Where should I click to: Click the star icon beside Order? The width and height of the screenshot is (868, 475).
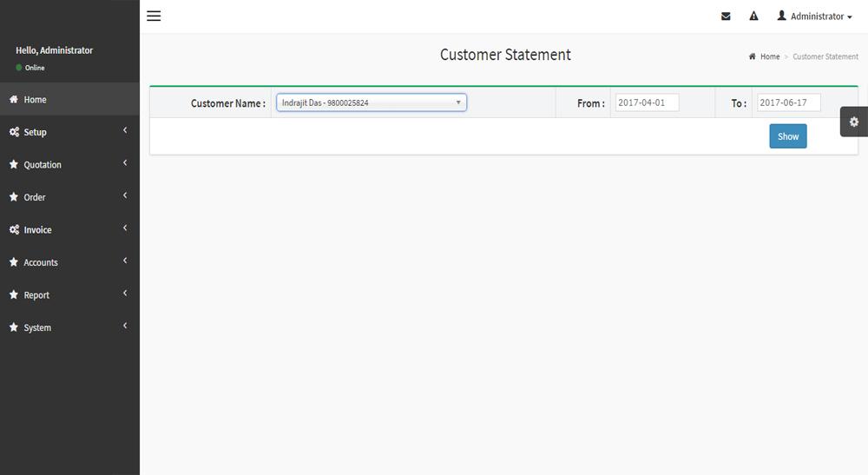(x=14, y=197)
